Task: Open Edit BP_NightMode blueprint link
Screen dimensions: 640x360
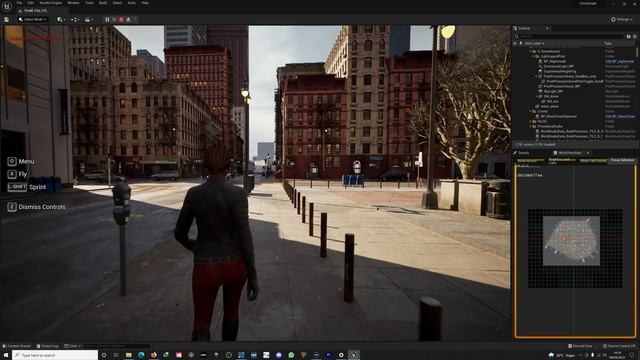Action: 620,61
